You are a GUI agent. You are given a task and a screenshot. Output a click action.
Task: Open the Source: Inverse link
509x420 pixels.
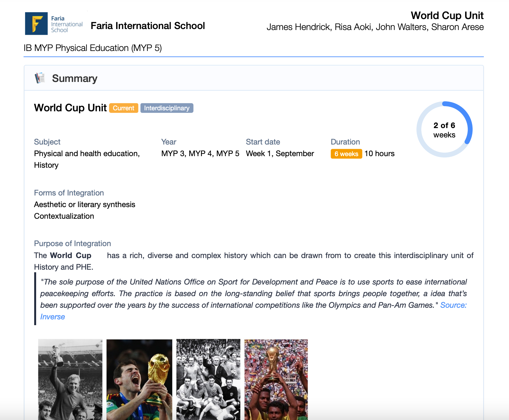[x=453, y=305]
